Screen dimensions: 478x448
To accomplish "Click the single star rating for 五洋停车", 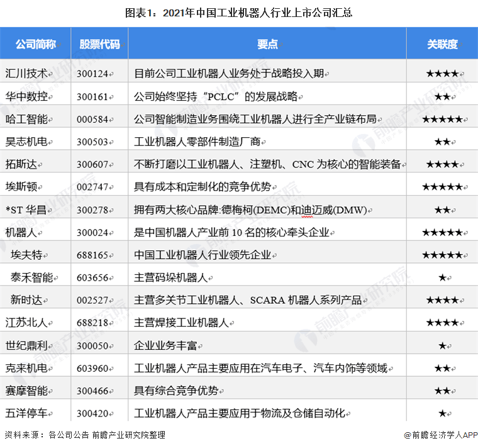I will [442, 413].
